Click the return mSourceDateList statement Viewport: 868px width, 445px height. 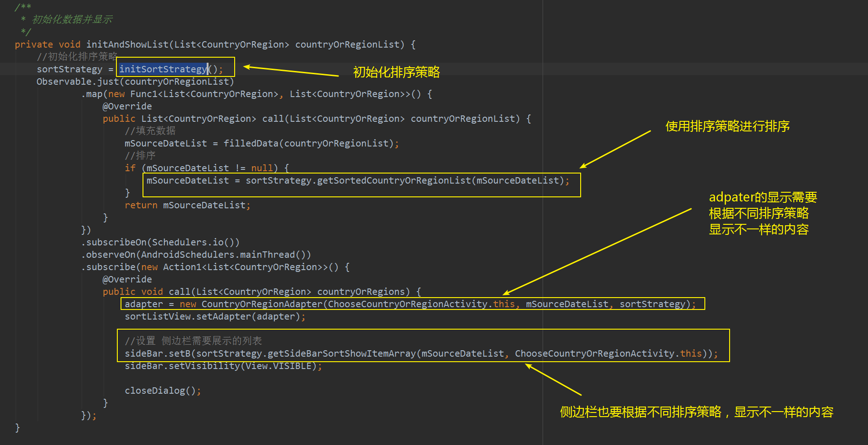click(x=187, y=205)
